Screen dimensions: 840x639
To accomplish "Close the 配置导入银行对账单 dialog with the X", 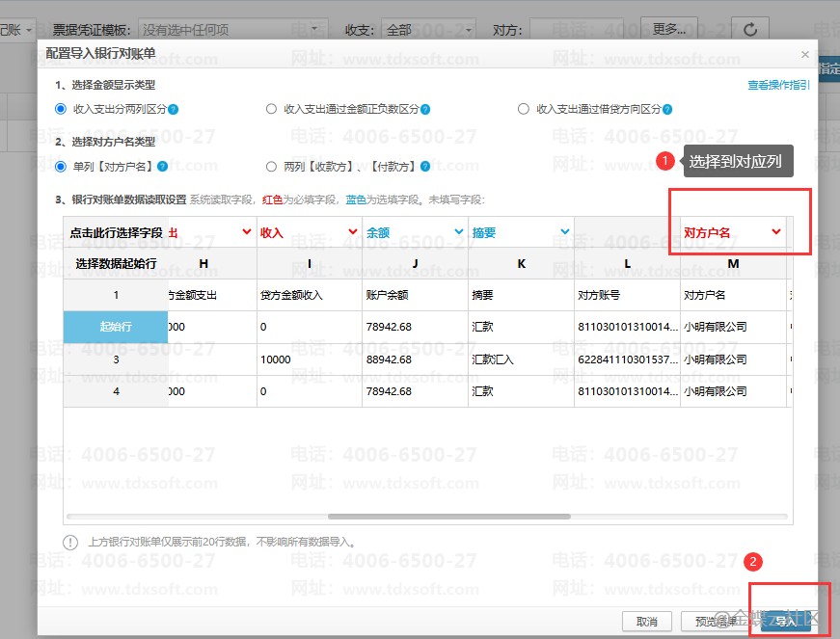I will click(x=805, y=55).
